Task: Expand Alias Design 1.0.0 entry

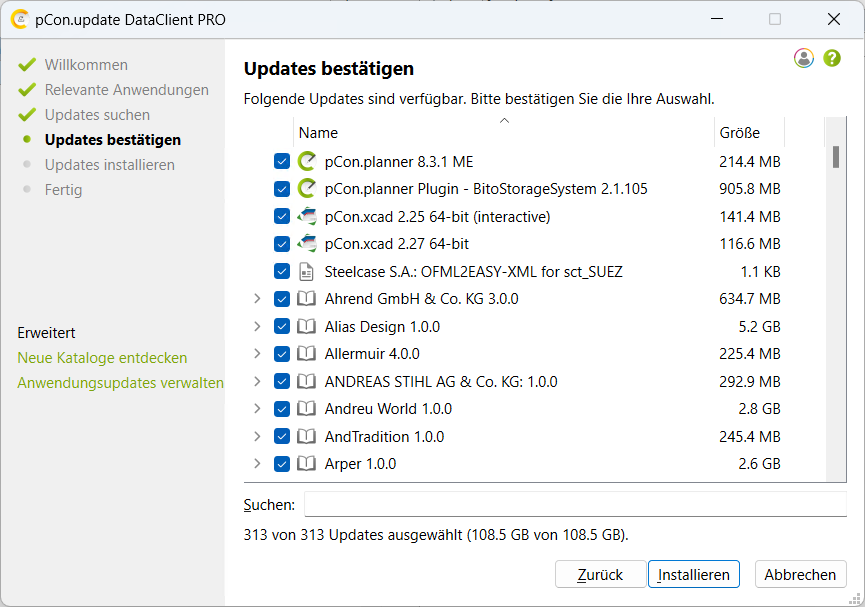Action: coord(257,326)
